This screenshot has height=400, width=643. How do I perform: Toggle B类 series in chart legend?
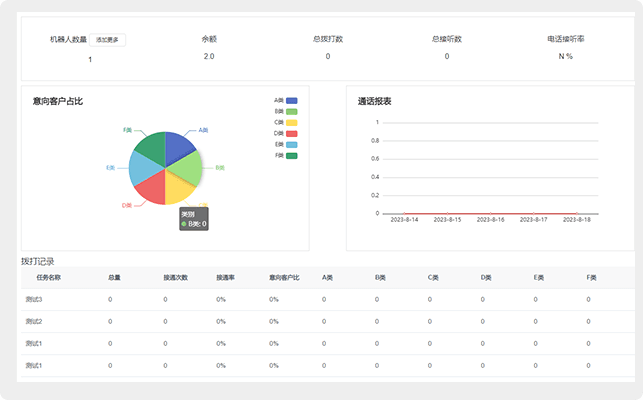click(292, 112)
